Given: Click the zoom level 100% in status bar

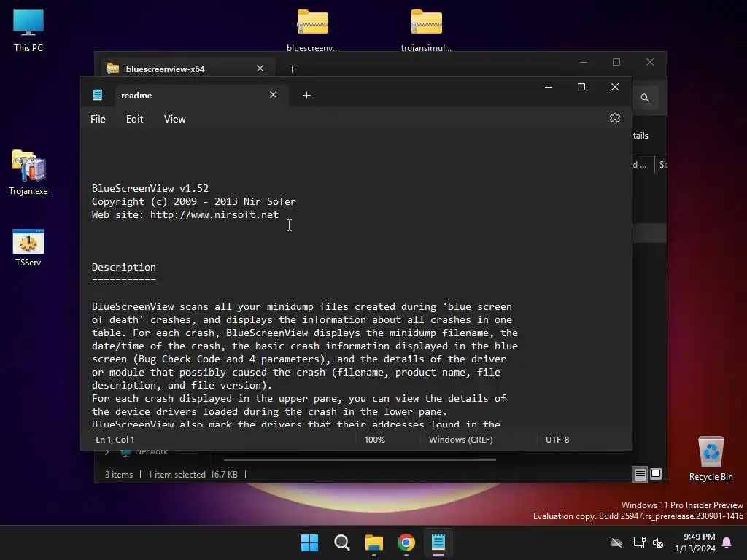Looking at the screenshot, I should [x=374, y=440].
